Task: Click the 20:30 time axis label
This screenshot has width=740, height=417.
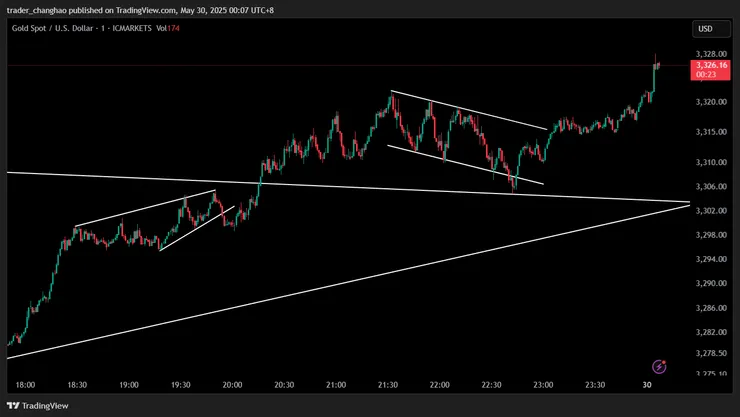Action: point(284,385)
